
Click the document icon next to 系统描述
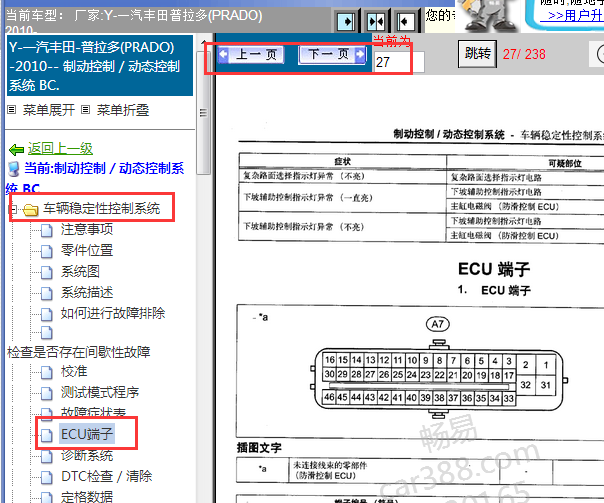coord(47,293)
